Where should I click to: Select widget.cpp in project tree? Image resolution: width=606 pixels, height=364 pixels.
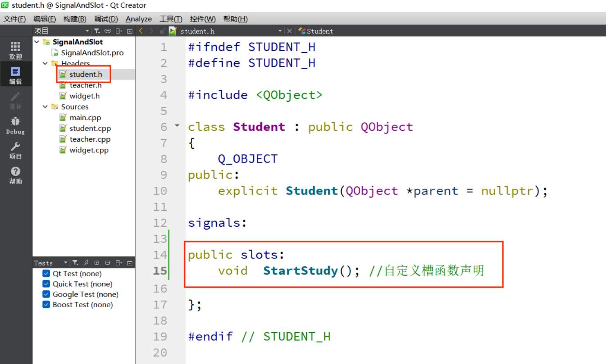coord(89,150)
